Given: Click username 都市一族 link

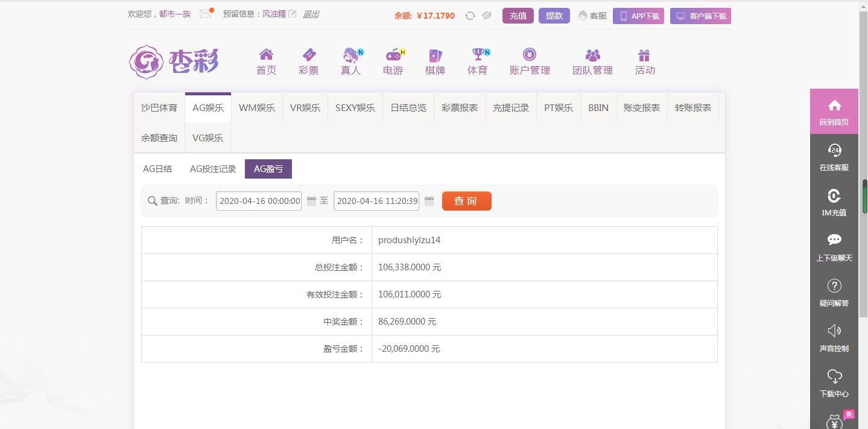Looking at the screenshot, I should [175, 14].
